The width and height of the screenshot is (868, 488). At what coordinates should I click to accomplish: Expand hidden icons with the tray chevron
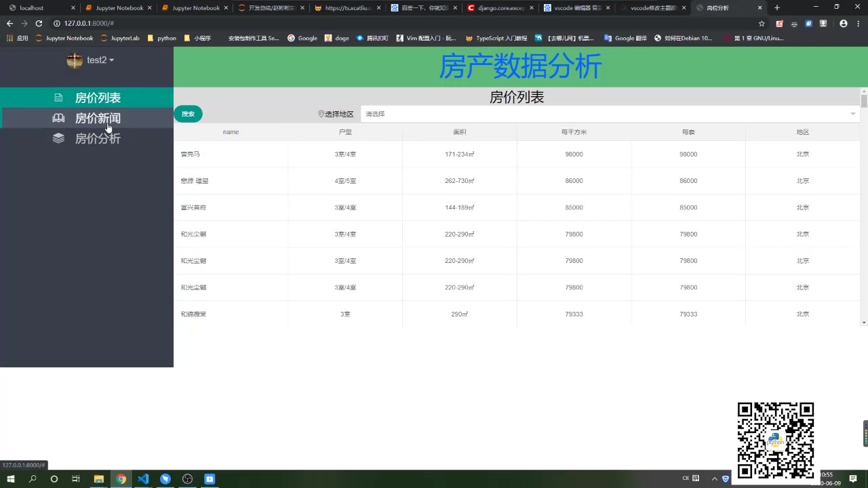click(x=714, y=479)
